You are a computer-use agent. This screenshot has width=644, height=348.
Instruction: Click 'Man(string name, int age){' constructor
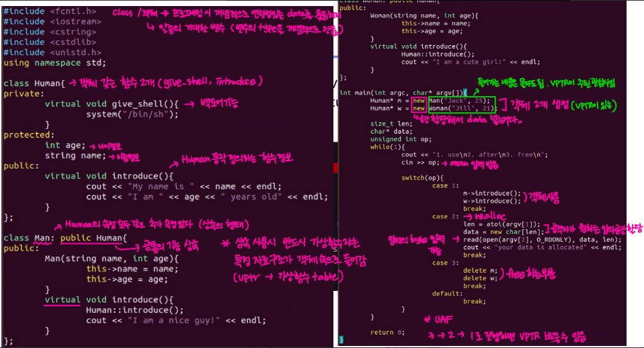[112, 259]
